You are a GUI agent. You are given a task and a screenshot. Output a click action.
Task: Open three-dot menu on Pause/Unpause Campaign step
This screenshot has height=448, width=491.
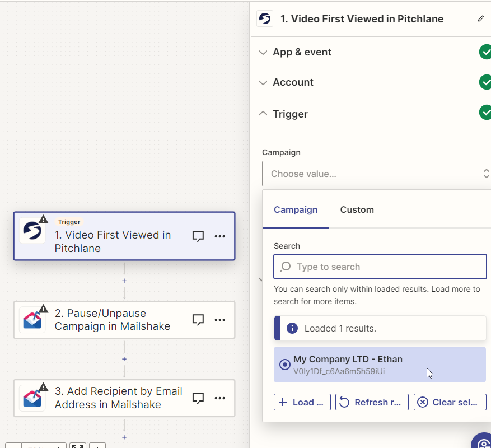coord(220,320)
